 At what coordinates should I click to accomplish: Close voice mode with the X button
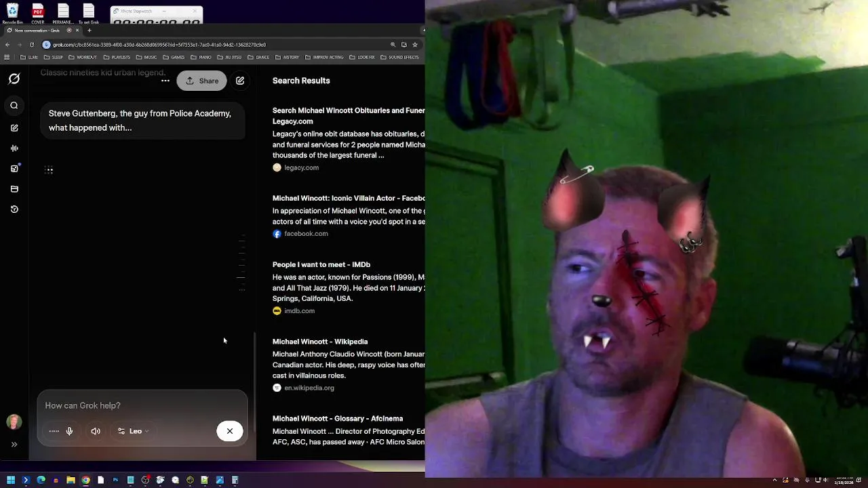pyautogui.click(x=230, y=431)
